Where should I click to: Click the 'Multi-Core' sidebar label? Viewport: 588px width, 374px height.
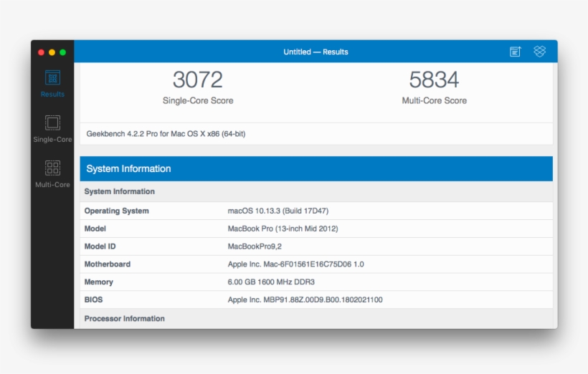52,185
